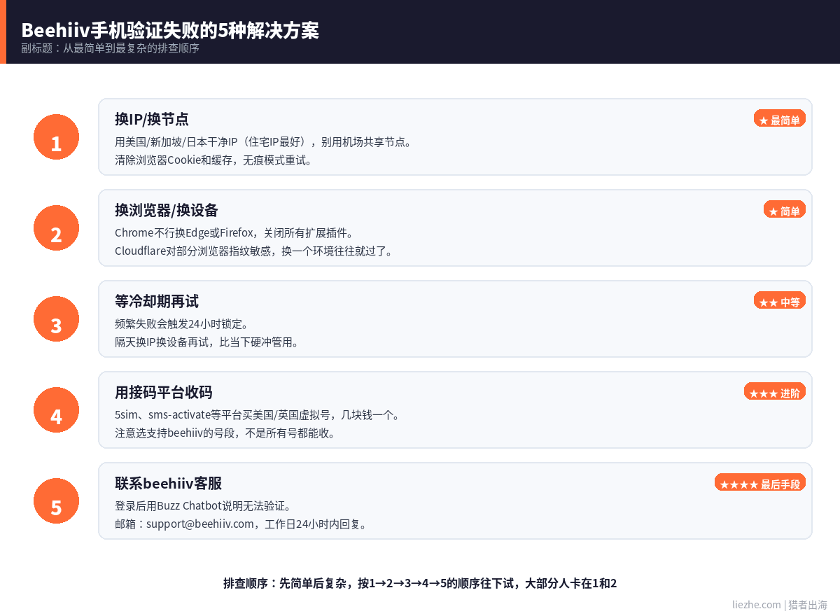
Task: Click the line "清除浏览器Cookie和缓存，无痕模式重试"
Action: (x=214, y=160)
